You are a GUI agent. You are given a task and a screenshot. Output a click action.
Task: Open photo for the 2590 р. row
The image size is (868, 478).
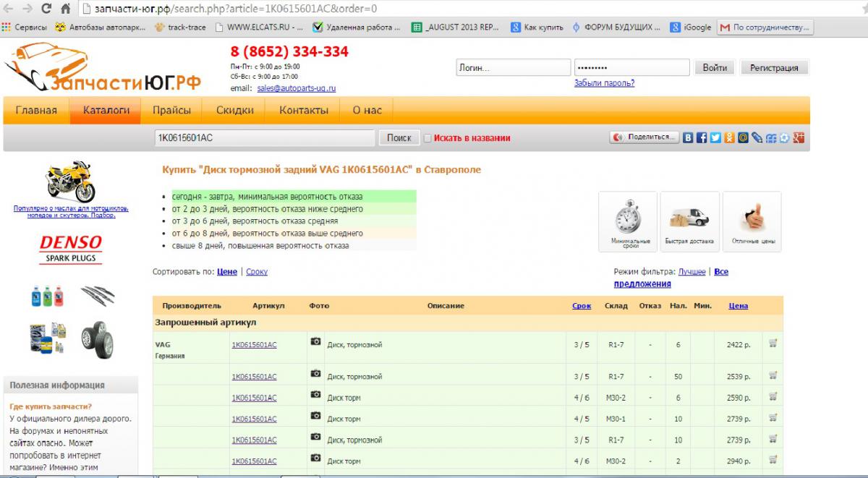tap(315, 394)
